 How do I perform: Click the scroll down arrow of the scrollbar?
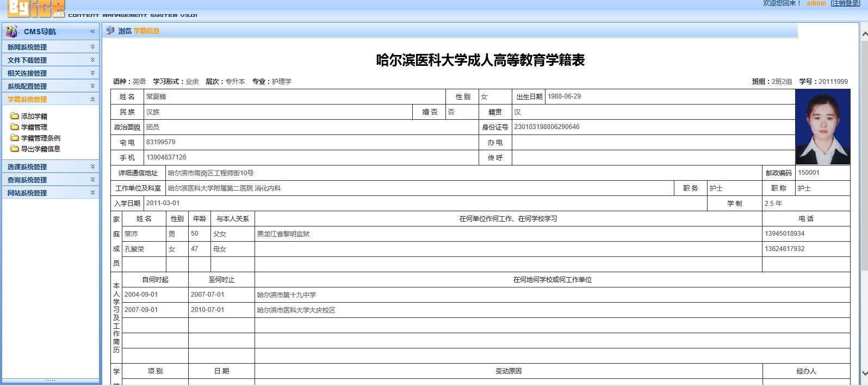pos(865,373)
